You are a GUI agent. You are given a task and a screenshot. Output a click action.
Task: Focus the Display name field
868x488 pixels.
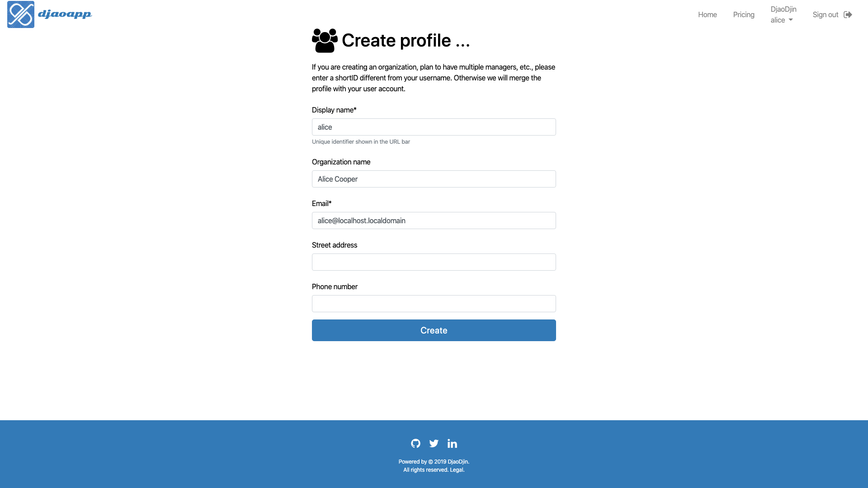(x=434, y=127)
